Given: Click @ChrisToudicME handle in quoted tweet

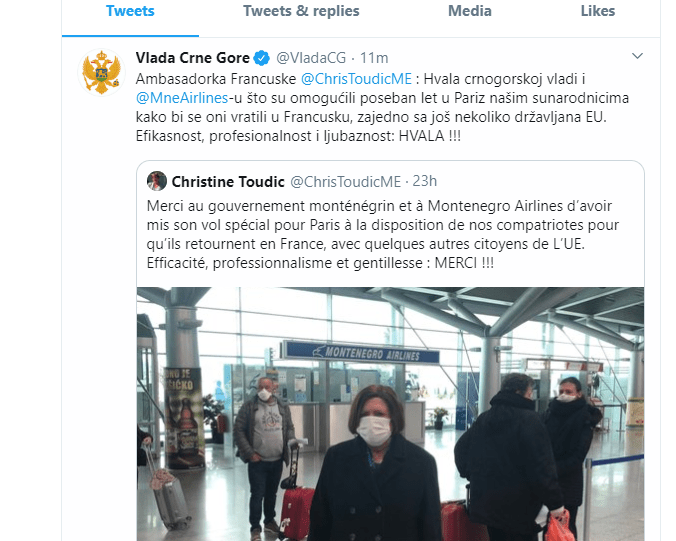Looking at the screenshot, I should pyautogui.click(x=346, y=181).
